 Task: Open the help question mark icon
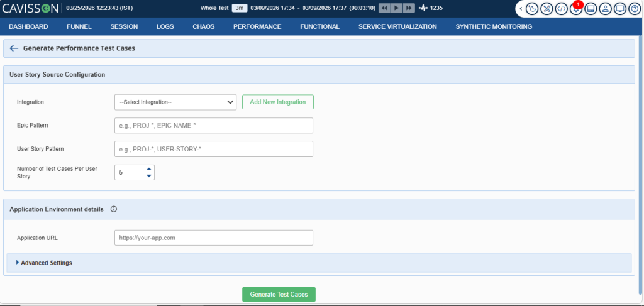[x=634, y=9]
